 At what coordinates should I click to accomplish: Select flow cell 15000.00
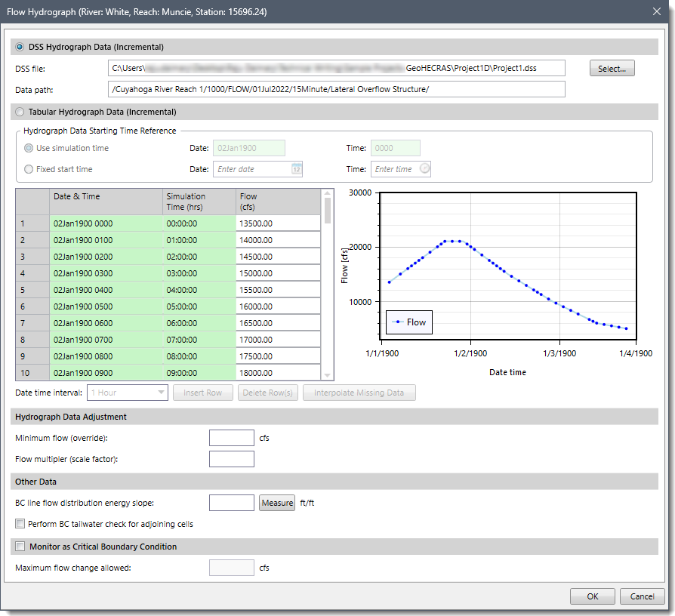(x=278, y=273)
